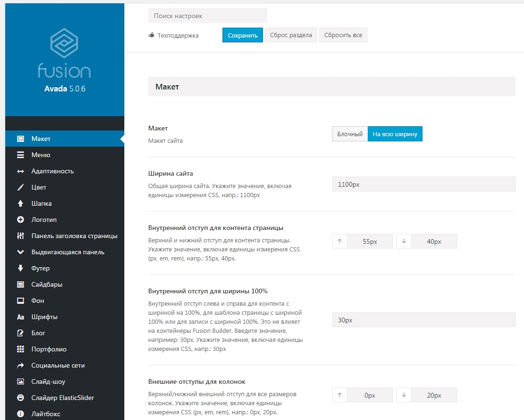Click the Шапка up-arrow icon
524x420 pixels.
coord(20,203)
